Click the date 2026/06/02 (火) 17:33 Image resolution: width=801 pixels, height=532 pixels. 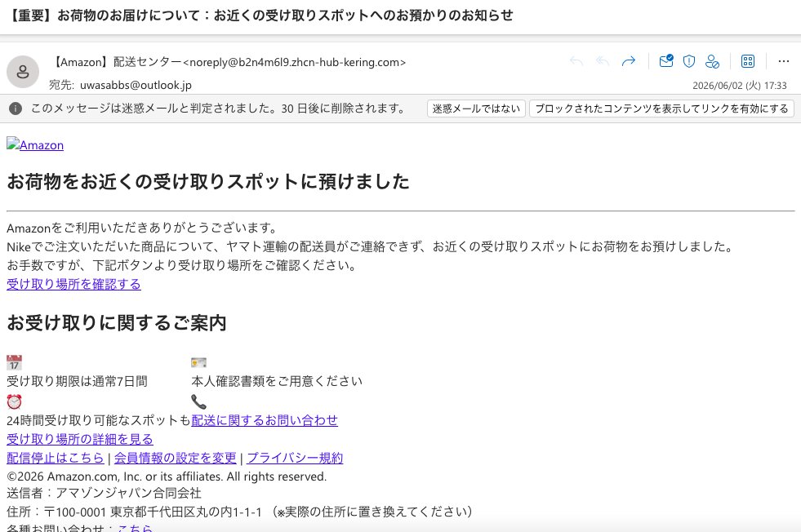[739, 85]
